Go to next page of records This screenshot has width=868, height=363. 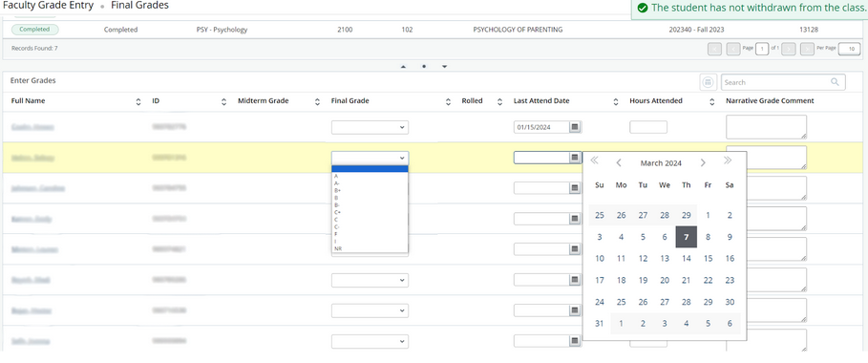(789, 49)
